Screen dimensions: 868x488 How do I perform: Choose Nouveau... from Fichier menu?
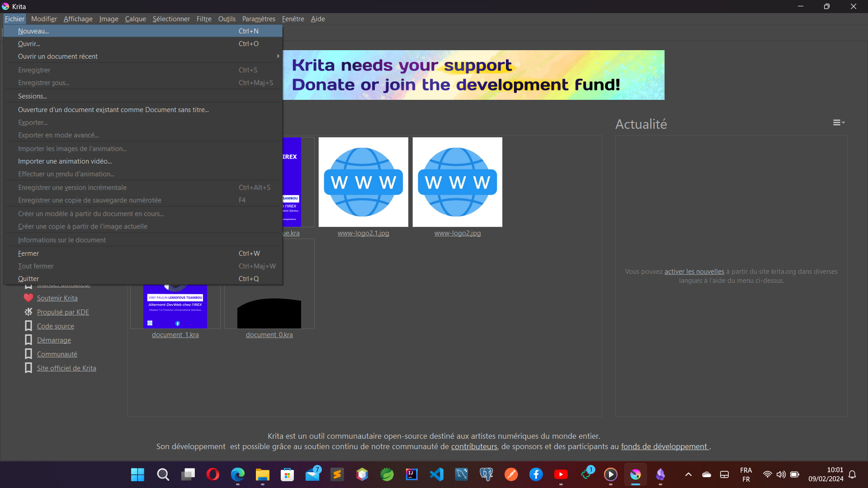tap(143, 31)
